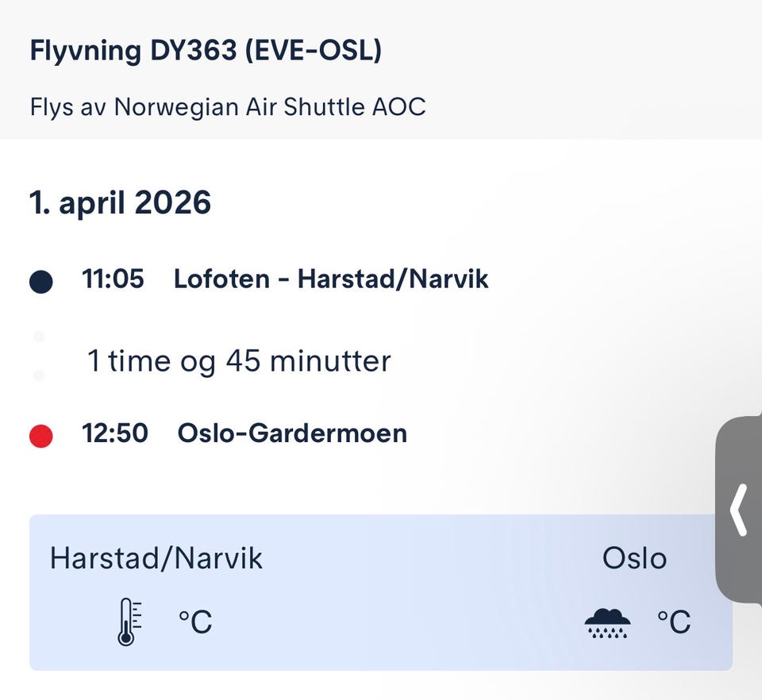Screen dimensions: 762x700
Task: Click the dark blue departure dot
Action: click(40, 281)
